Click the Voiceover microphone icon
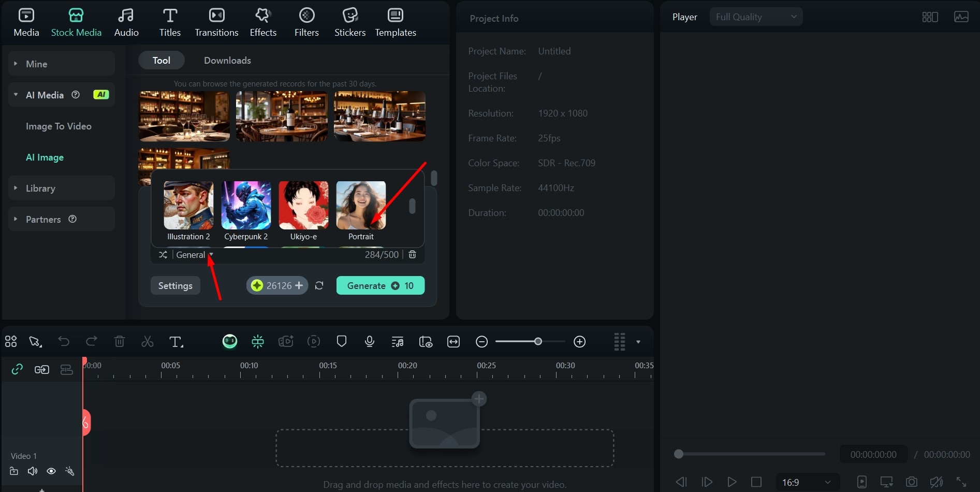Screen dimensions: 980x492 coord(370,341)
